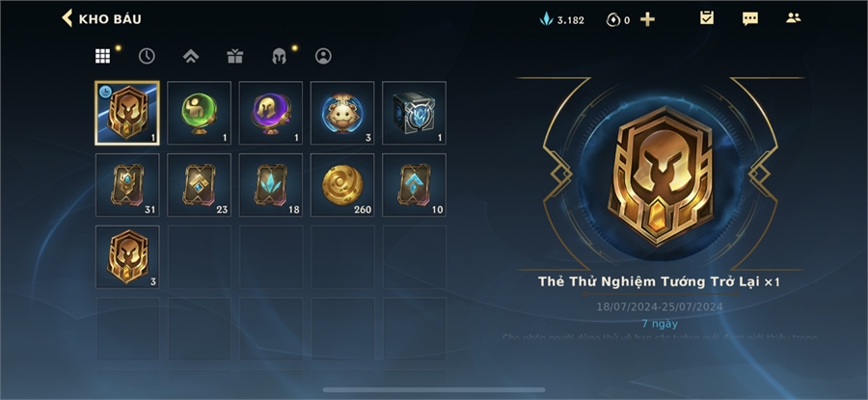Open the all-items grid tab
The height and width of the screenshot is (400, 868).
pos(102,56)
